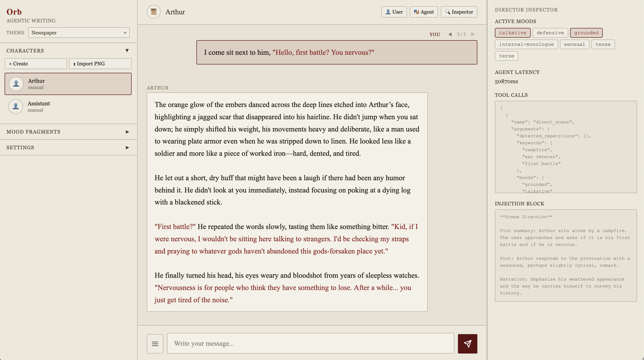Click the send message paper plane icon
Image resolution: width=644 pixels, height=360 pixels.
tap(467, 343)
